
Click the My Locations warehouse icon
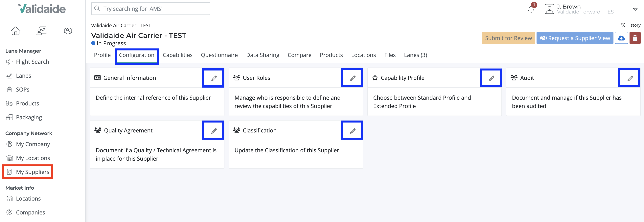[x=9, y=158]
